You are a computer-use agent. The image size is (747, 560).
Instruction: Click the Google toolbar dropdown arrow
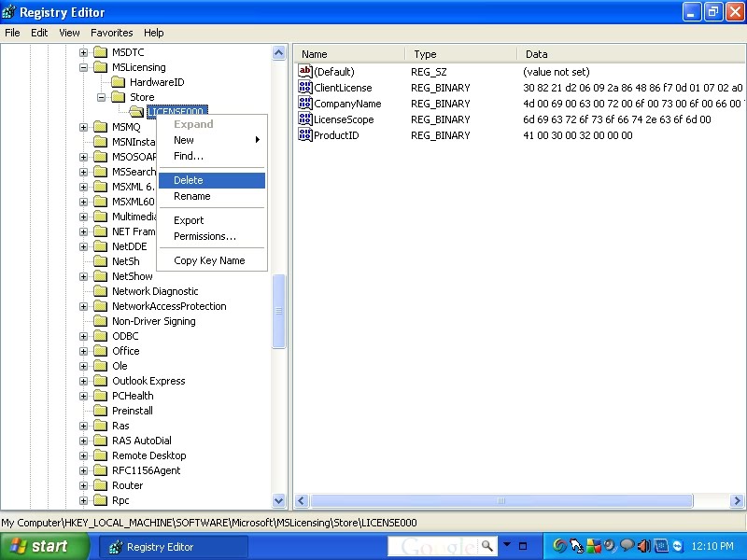(507, 544)
